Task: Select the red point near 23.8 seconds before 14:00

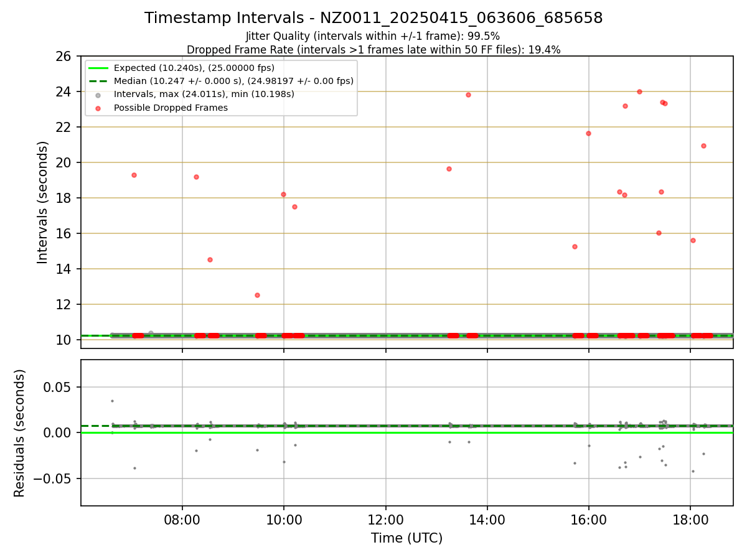Action: (x=468, y=95)
